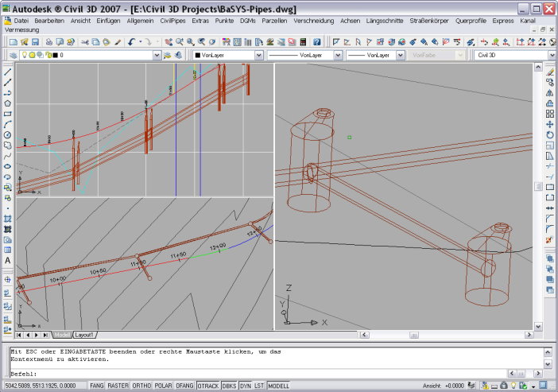Toggle RASTER grid display in status bar
This screenshot has width=558, height=392.
[x=118, y=386]
